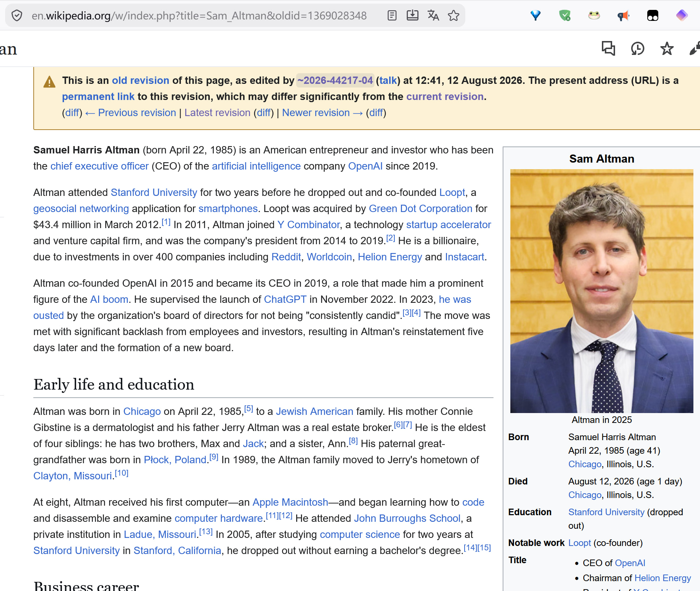700x591 pixels.
Task: Add page to watchlist star icon
Action: pyautogui.click(x=667, y=48)
